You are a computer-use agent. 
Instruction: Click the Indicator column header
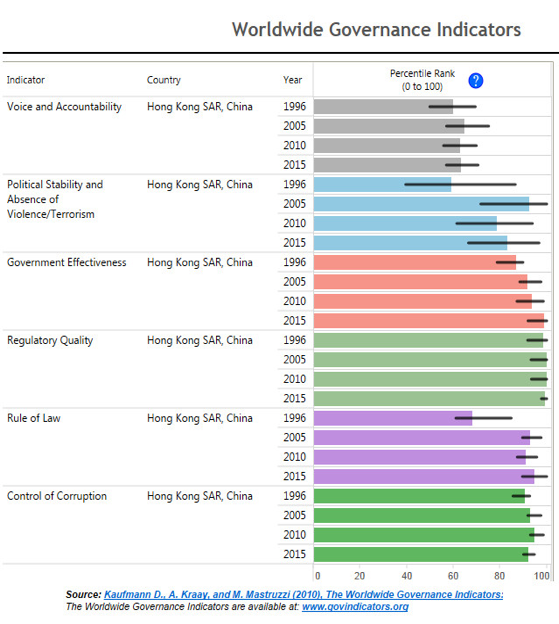coord(25,80)
